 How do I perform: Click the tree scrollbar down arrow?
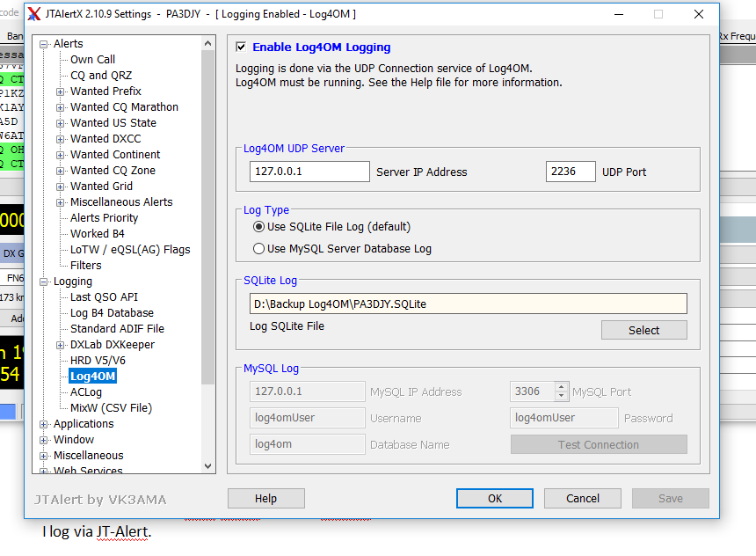pos(207,466)
